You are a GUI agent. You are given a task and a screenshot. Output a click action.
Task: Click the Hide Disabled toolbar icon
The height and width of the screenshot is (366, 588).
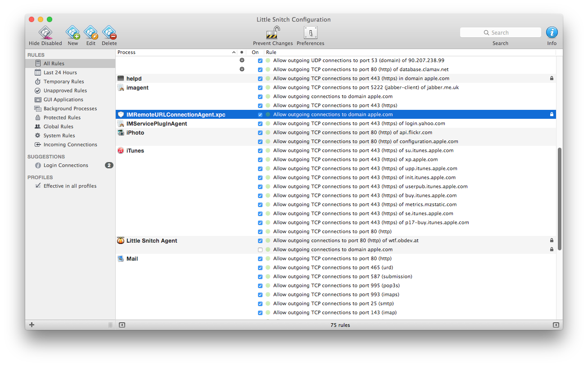[45, 32]
